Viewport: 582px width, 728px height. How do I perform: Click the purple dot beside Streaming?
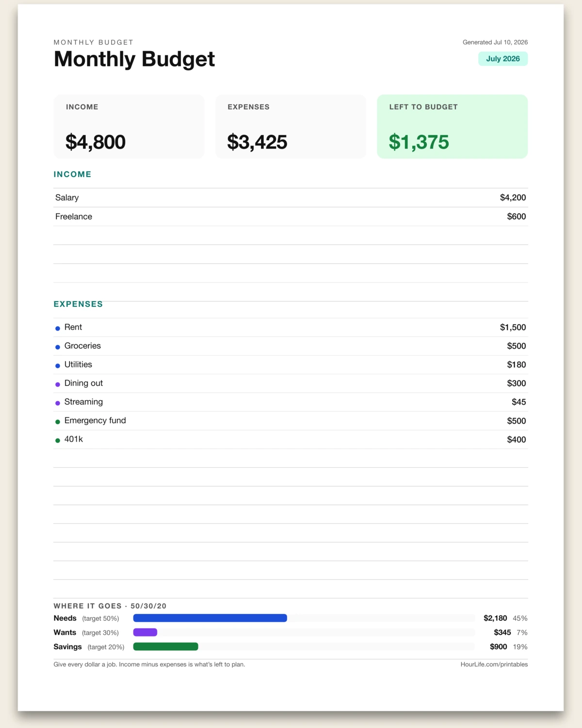(x=58, y=403)
